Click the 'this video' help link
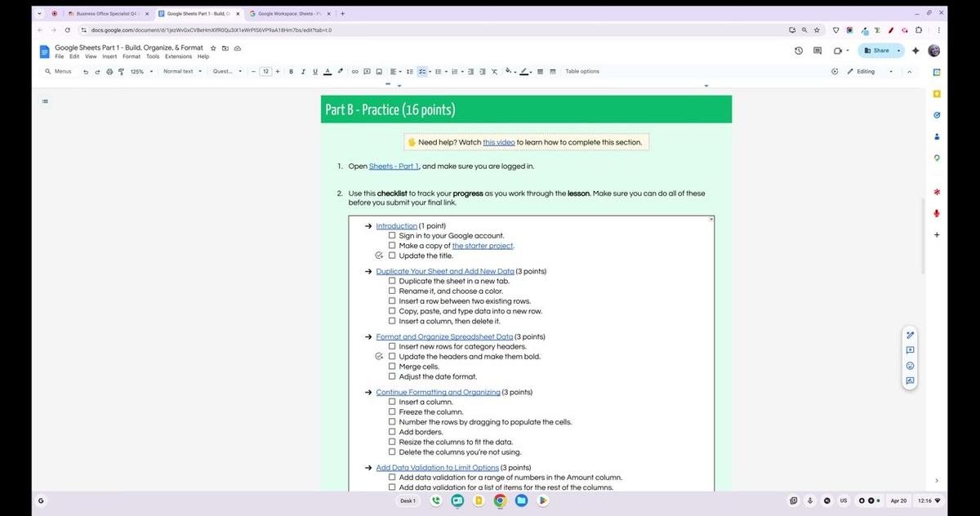Screen dimensions: 980x516 pos(499,142)
